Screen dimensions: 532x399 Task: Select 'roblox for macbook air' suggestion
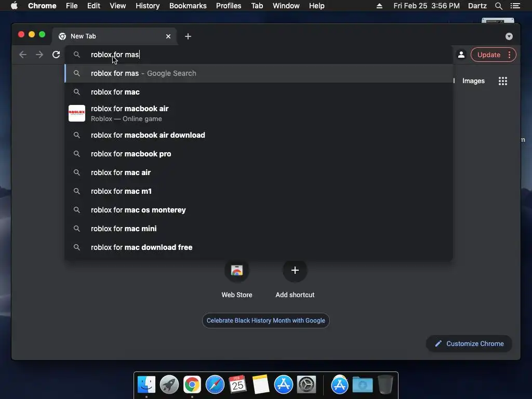(259, 113)
